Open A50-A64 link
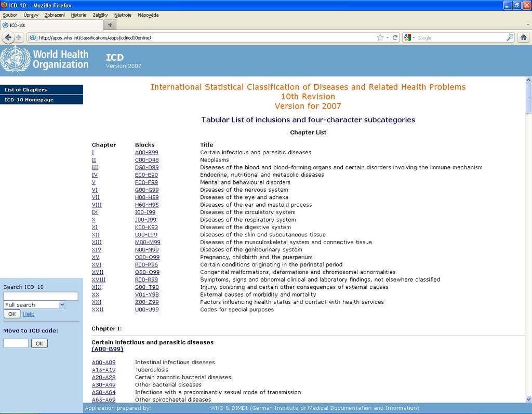 click(x=104, y=392)
